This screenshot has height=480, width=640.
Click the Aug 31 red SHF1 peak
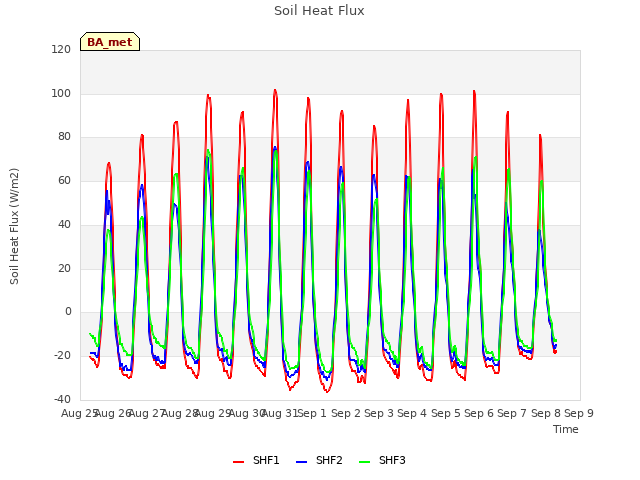coord(275,90)
